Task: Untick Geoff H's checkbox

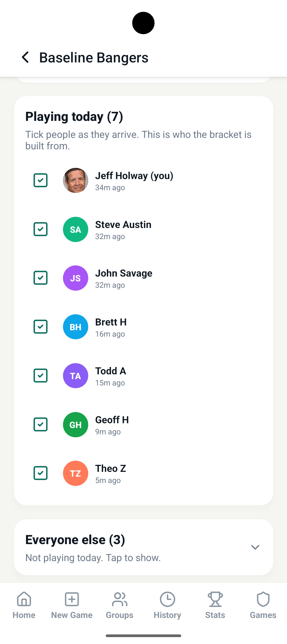Action: coord(40,424)
